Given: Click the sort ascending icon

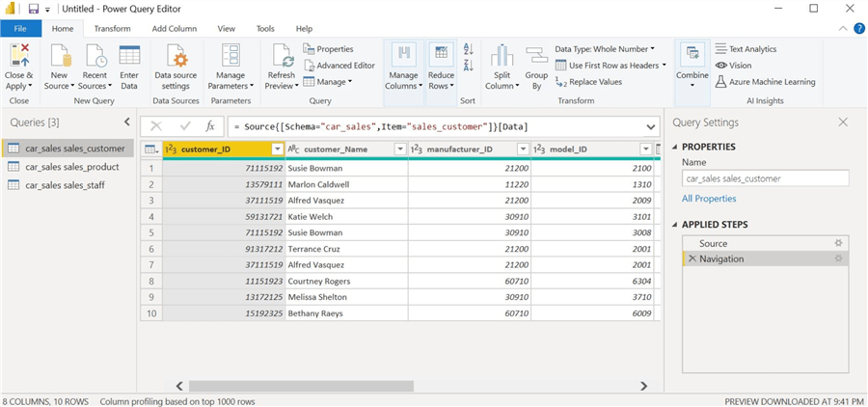Looking at the screenshot, I should [x=469, y=49].
